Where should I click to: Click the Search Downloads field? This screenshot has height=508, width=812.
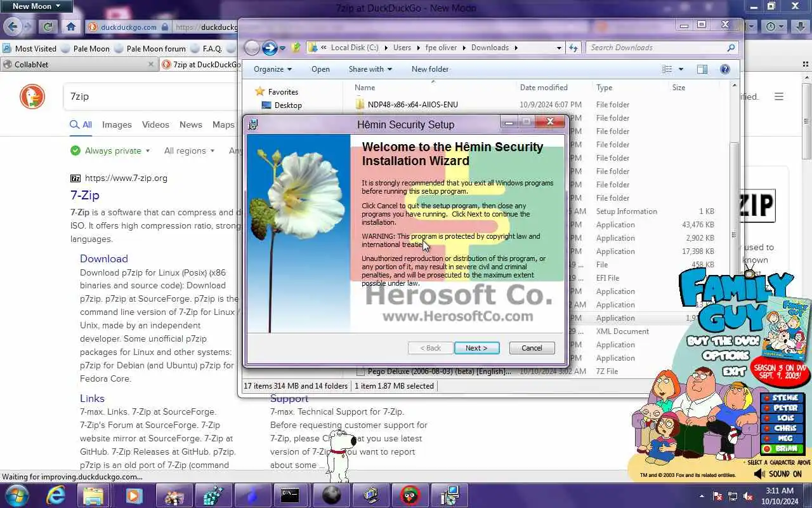660,48
